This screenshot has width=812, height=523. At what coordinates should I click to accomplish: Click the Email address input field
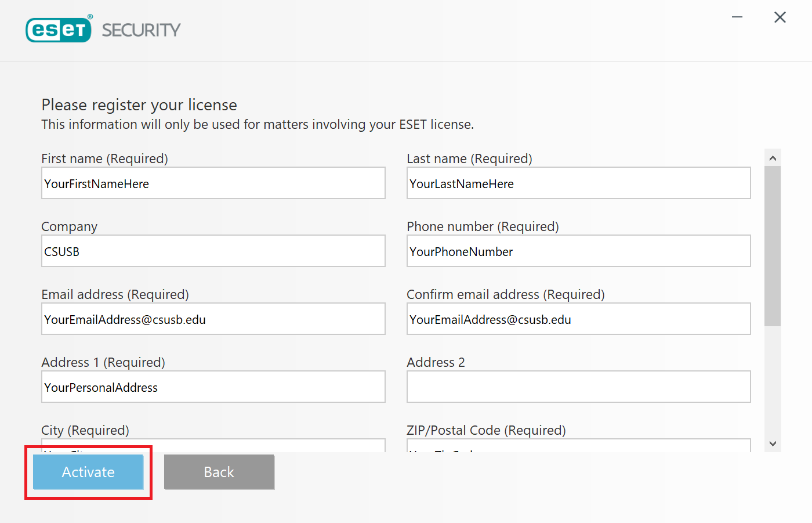(x=213, y=319)
